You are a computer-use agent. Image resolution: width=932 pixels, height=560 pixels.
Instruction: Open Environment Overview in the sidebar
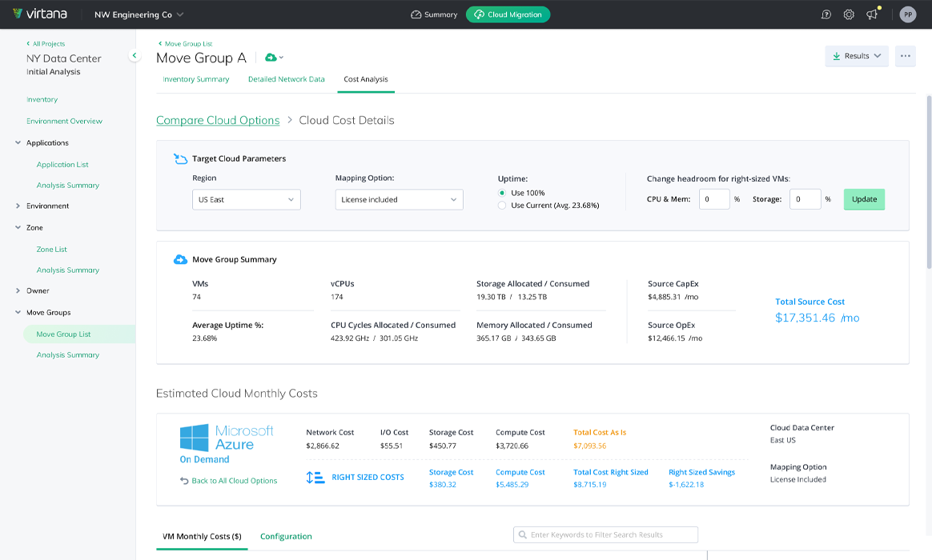(64, 121)
